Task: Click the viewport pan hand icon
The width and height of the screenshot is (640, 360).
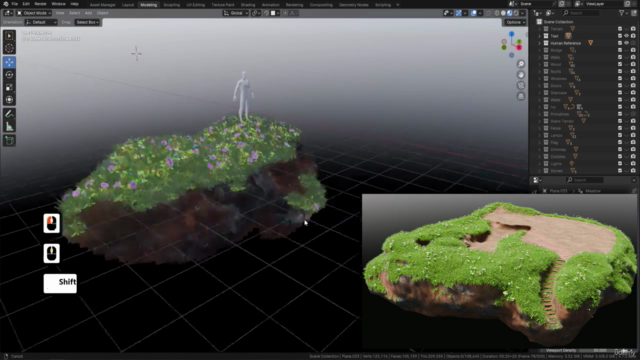Action: (x=521, y=75)
